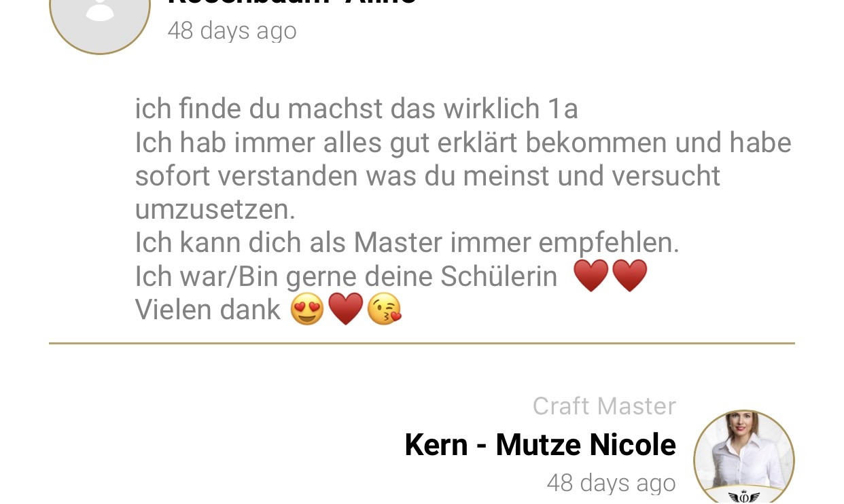Image resolution: width=844 pixels, height=504 pixels.
Task: Click the partially visible reviewer name at top
Action: tap(292, 3)
